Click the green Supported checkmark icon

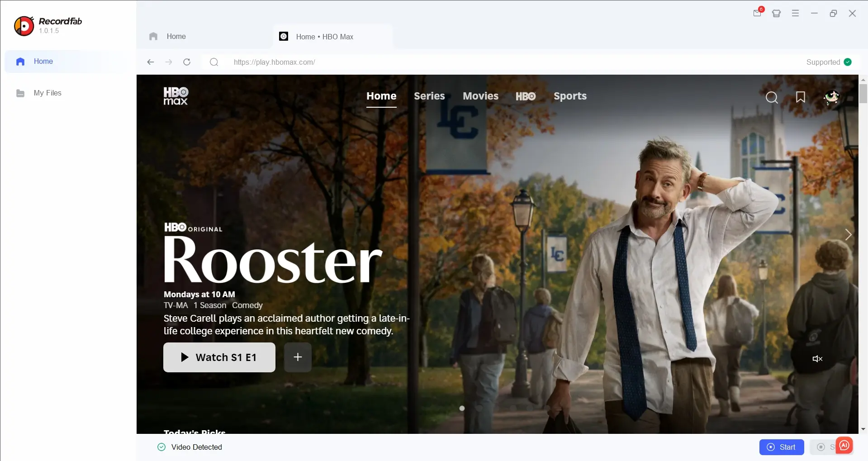click(x=848, y=62)
